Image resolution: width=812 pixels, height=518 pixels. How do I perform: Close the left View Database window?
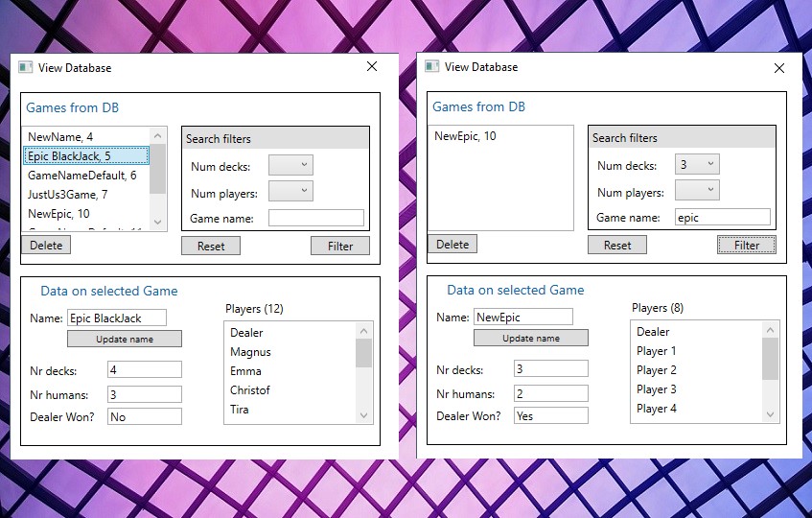pyautogui.click(x=372, y=66)
